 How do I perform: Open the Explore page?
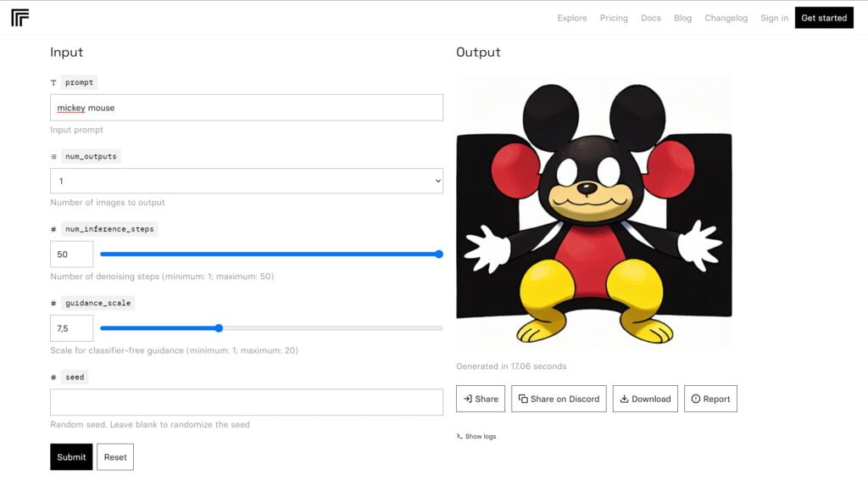click(x=572, y=18)
